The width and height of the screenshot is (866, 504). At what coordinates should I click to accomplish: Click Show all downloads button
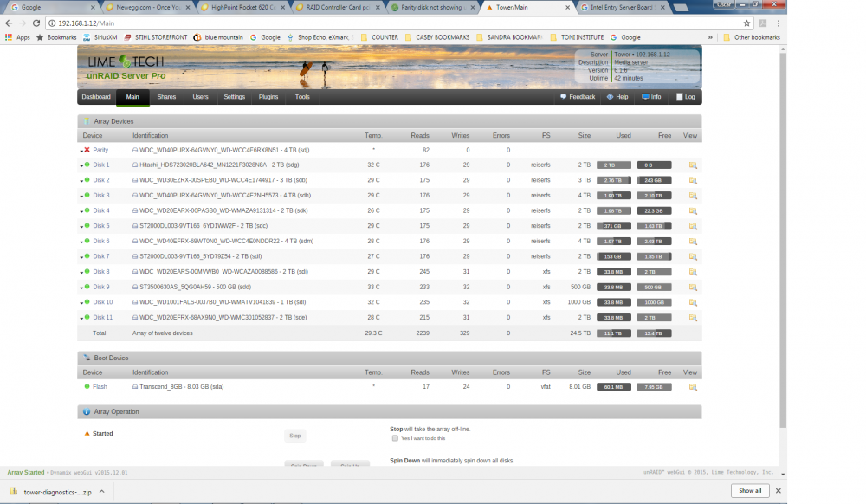[750, 491]
